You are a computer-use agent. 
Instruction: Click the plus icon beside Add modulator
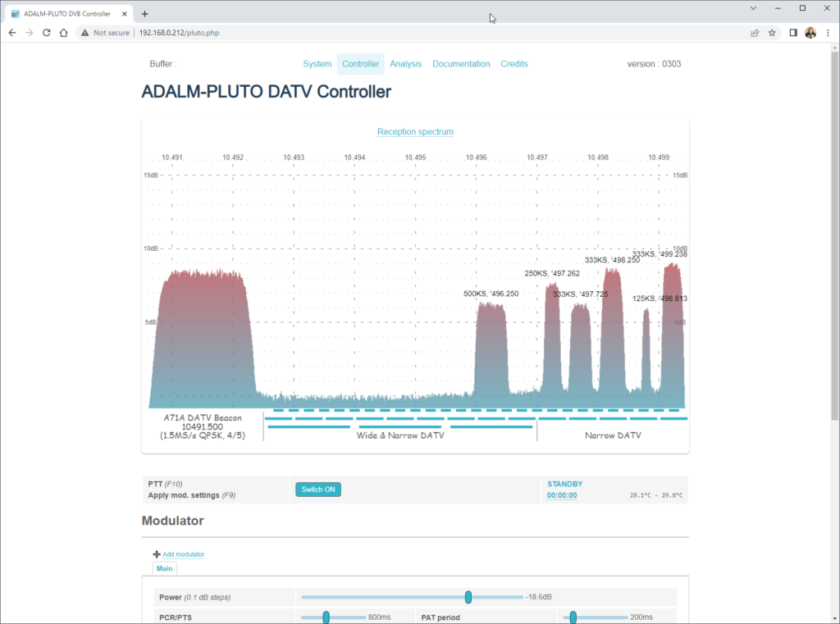[157, 553]
